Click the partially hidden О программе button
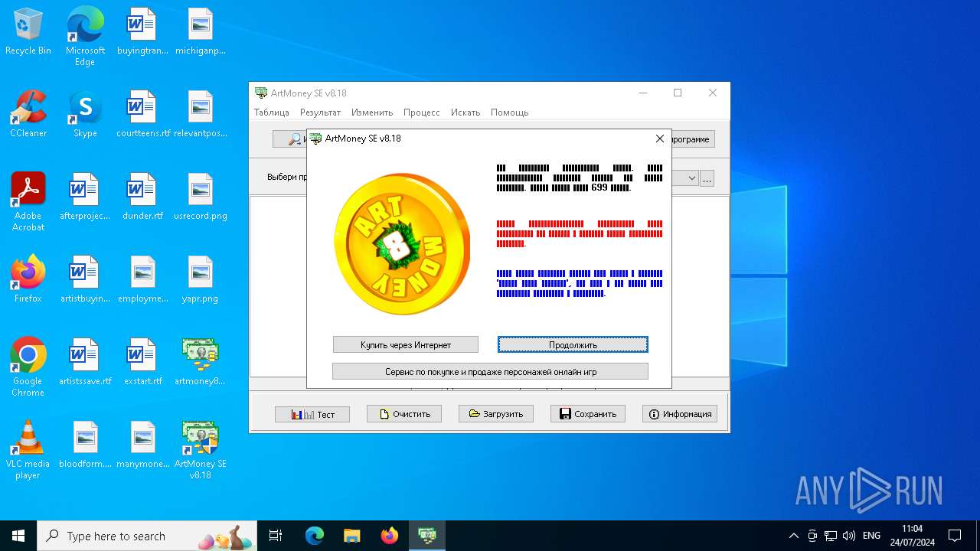 pos(693,139)
